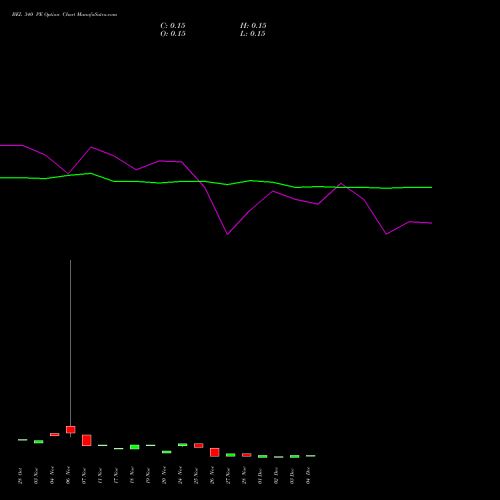
Task: Select the large red candle above 07 Nov
Action: click(87, 440)
